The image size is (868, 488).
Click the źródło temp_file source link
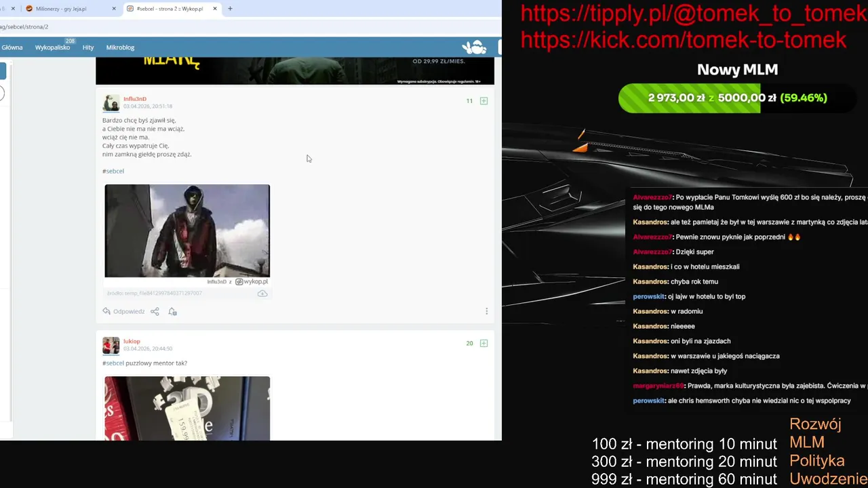155,293
